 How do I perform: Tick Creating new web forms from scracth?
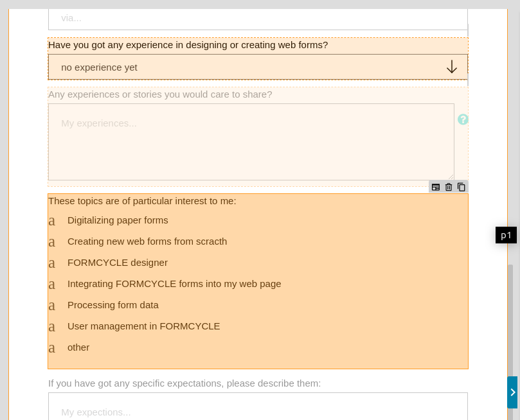point(51,242)
